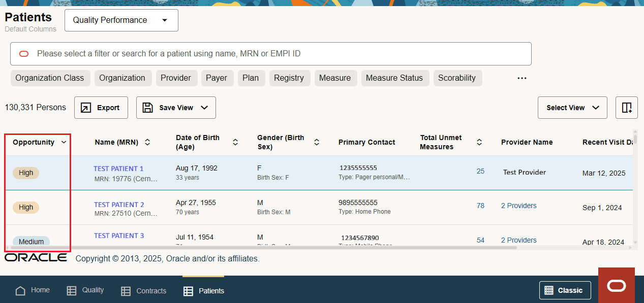Go to the Home tab
This screenshot has width=644, height=303.
point(33,290)
